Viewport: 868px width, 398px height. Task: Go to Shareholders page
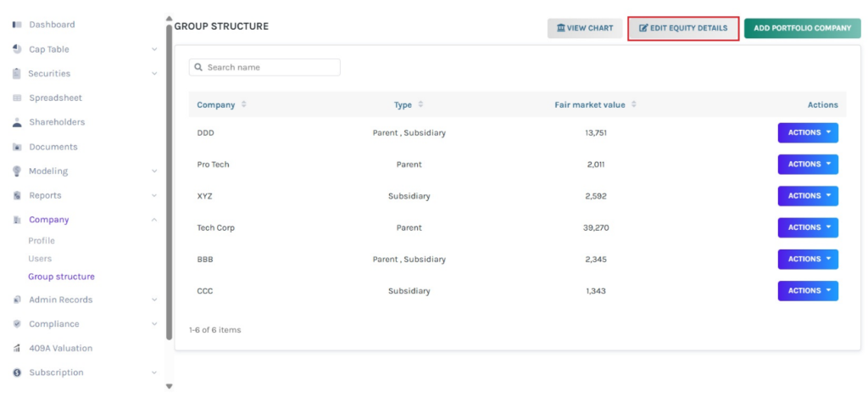coord(57,122)
